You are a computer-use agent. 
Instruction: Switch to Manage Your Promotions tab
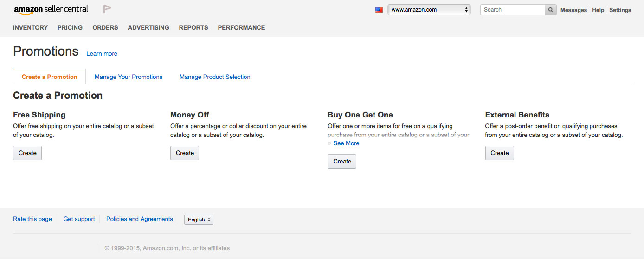[129, 77]
